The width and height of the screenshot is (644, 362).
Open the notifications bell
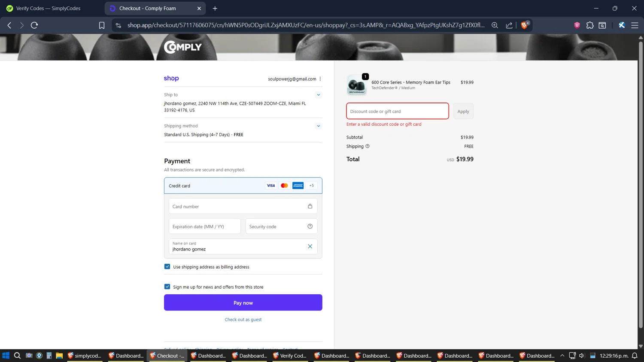pos(635,356)
